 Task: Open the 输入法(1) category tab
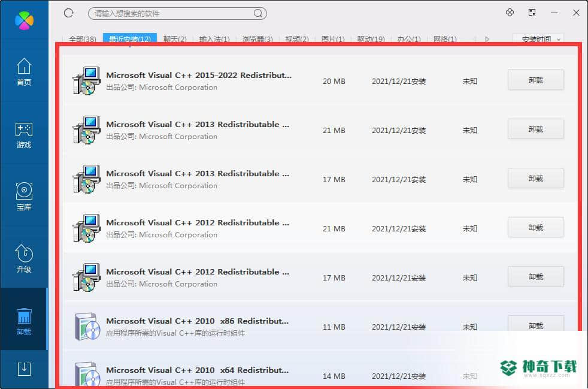tap(214, 39)
